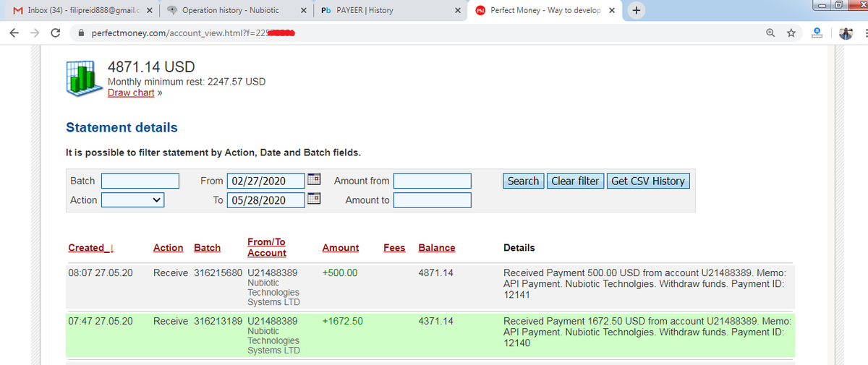This screenshot has height=365, width=868.
Task: Open the From date calendar picker
Action: [314, 180]
